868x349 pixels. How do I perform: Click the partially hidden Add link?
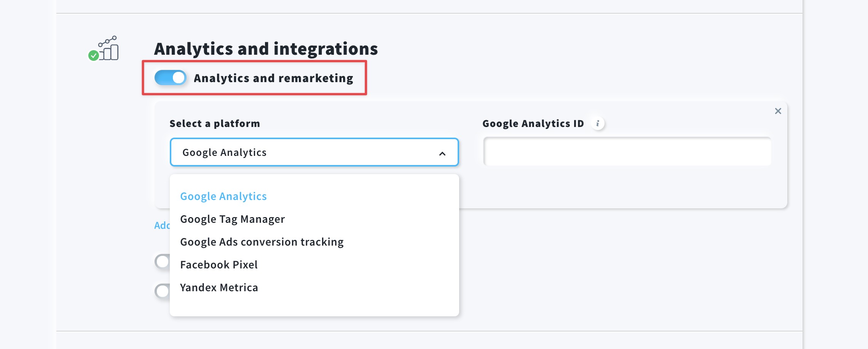coord(162,225)
